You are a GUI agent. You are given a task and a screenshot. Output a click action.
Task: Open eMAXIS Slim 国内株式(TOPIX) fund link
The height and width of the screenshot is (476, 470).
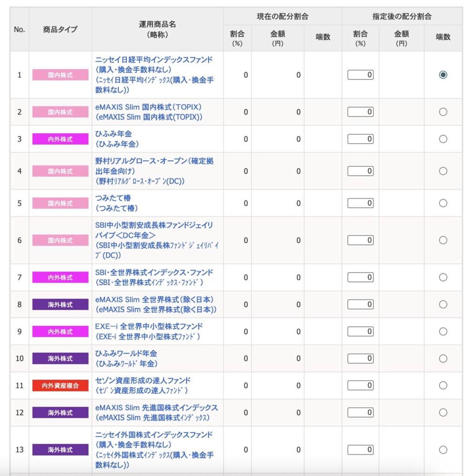tap(148, 107)
